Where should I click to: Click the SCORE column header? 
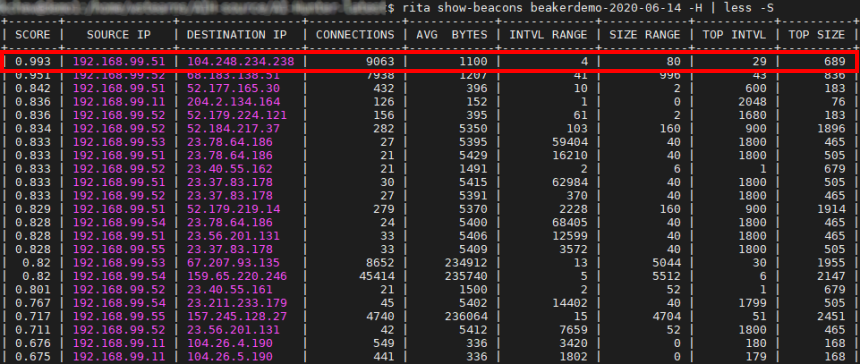(32, 34)
